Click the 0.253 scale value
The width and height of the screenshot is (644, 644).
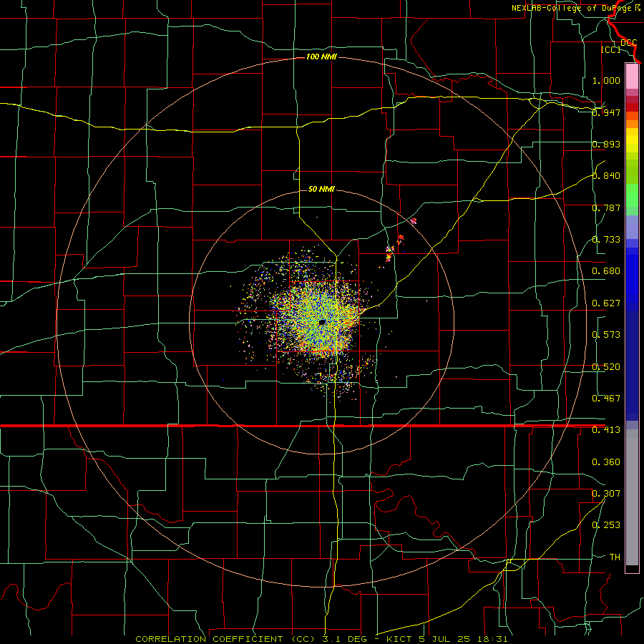click(x=606, y=525)
